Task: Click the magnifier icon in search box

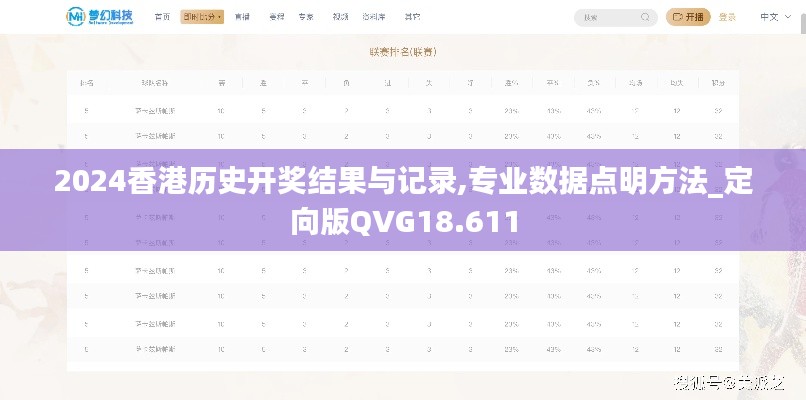Action: click(645, 17)
